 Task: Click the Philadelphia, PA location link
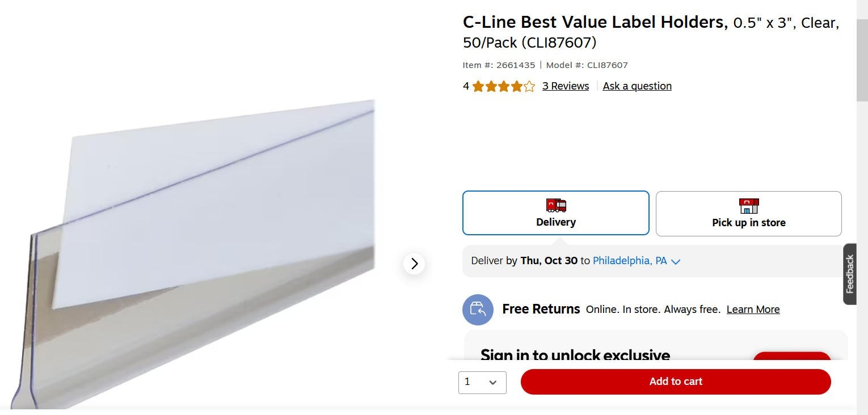click(x=629, y=260)
